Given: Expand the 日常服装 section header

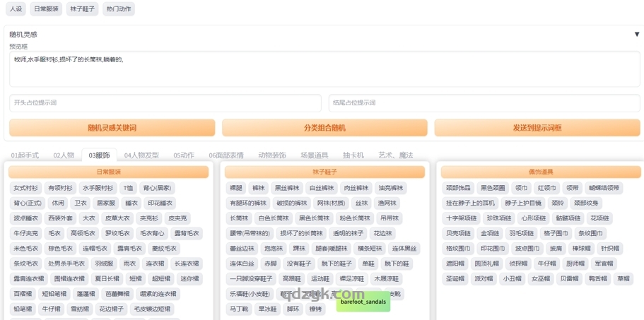Looking at the screenshot, I should [108, 172].
